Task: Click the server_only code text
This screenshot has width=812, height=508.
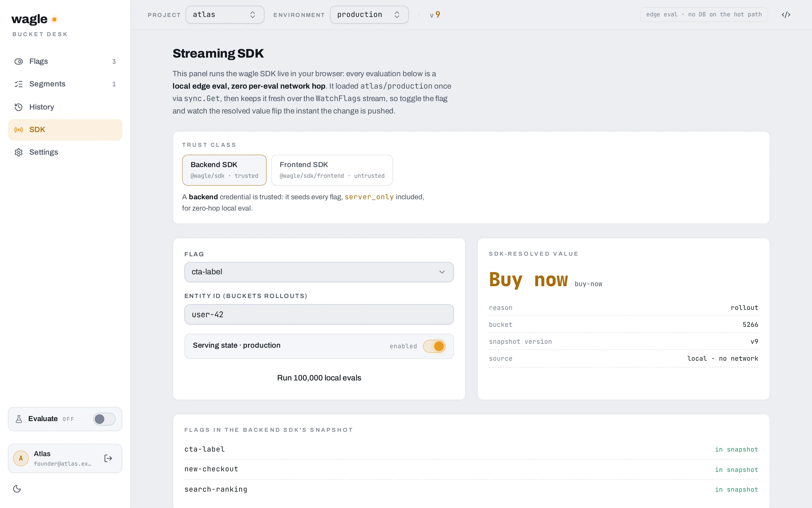Action: pyautogui.click(x=369, y=197)
